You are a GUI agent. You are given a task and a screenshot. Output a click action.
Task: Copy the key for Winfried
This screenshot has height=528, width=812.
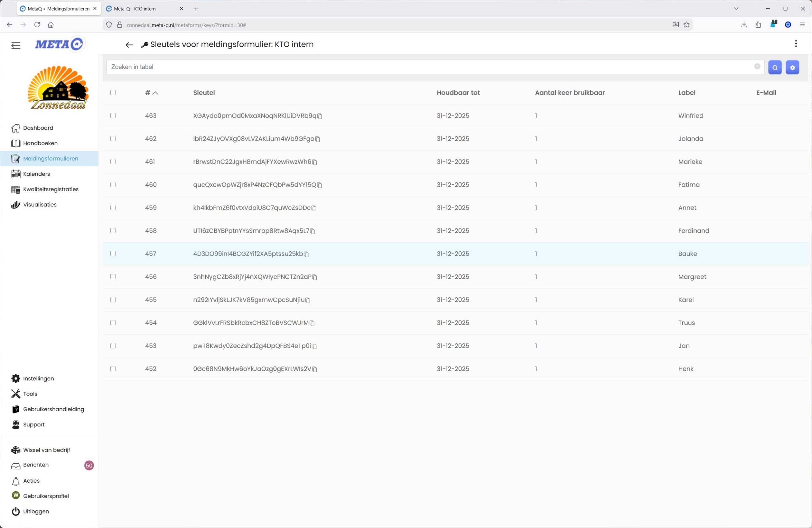(x=320, y=116)
